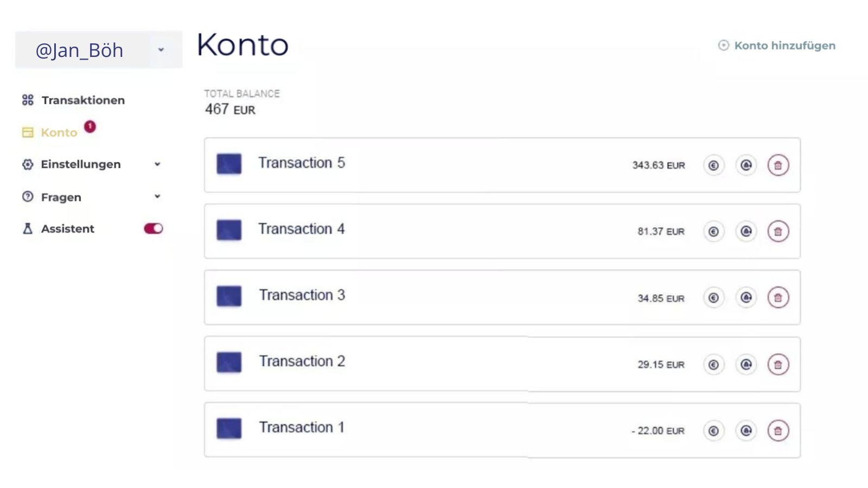868x488 pixels.
Task: Expand the Einstellungen submenu chevron
Action: [x=157, y=164]
